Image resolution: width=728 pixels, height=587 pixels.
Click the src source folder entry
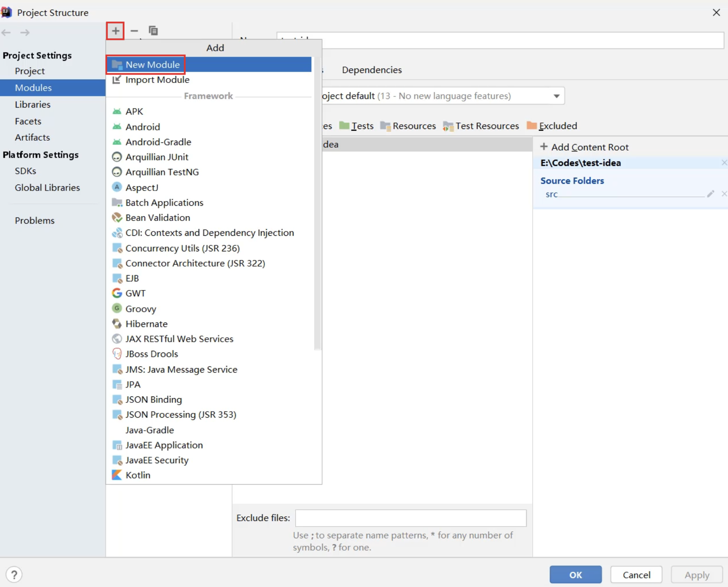[551, 195]
